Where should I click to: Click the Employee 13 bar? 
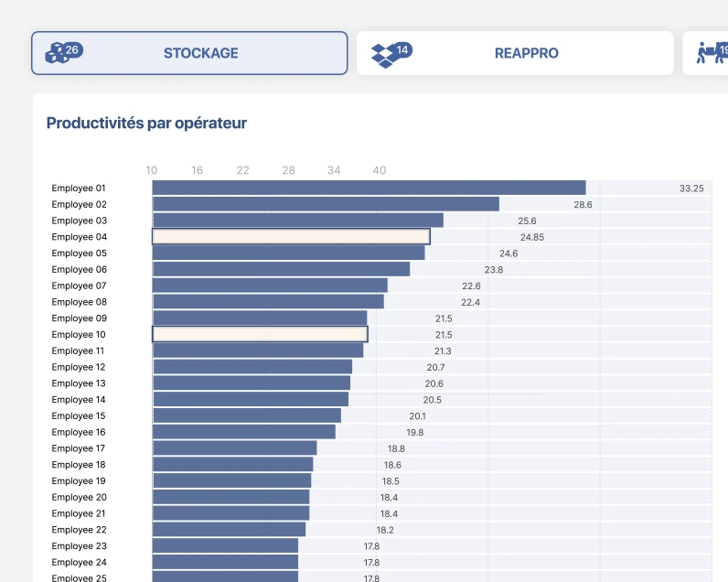click(252, 383)
